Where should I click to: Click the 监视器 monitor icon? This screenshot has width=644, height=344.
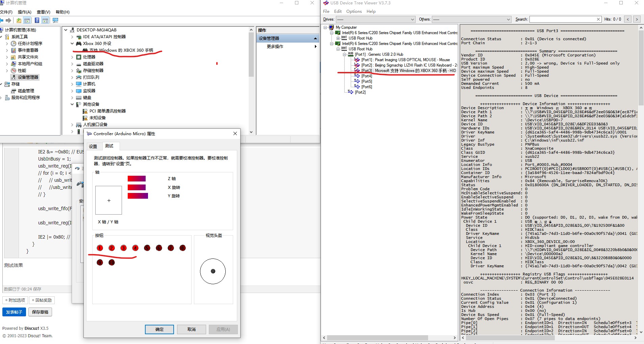[79, 91]
